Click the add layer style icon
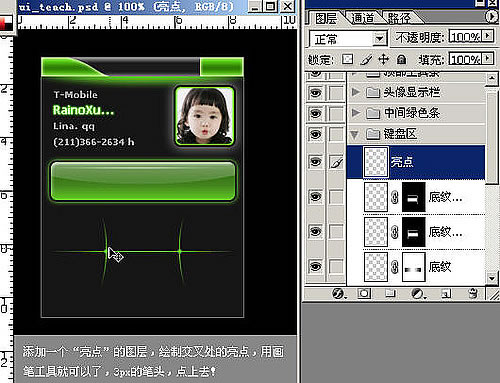The width and height of the screenshot is (500, 383). pos(339,294)
